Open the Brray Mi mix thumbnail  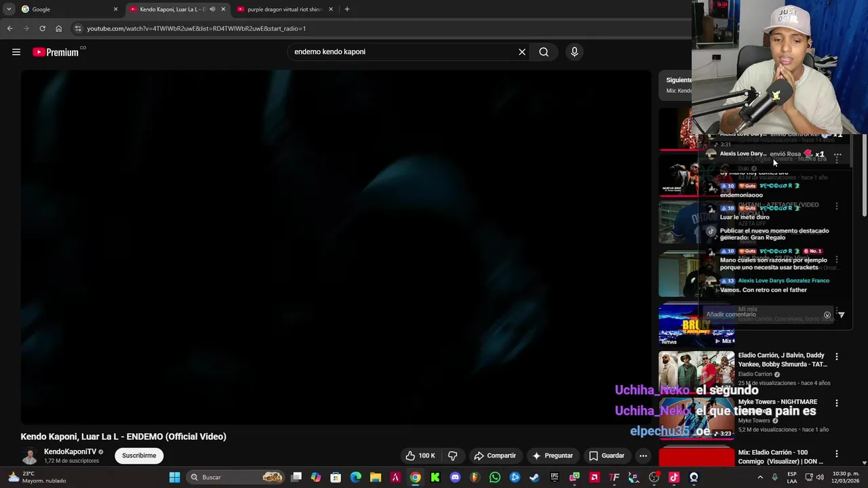pos(696,325)
